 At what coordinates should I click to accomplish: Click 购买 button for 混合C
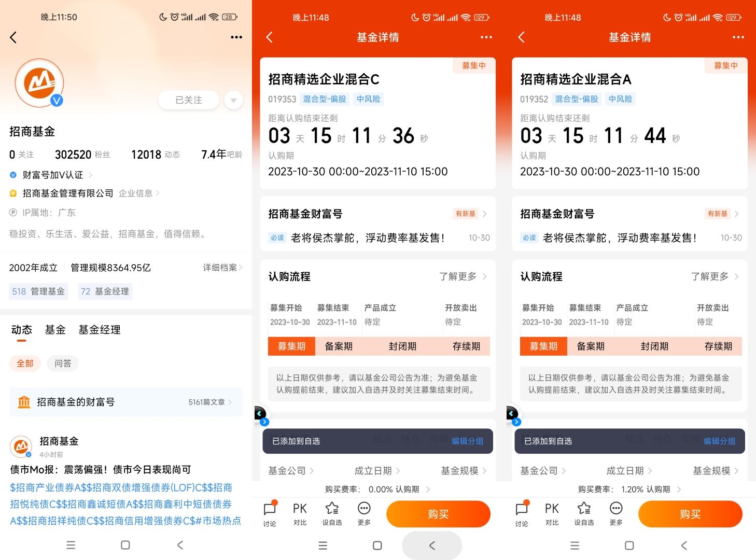[x=438, y=514]
